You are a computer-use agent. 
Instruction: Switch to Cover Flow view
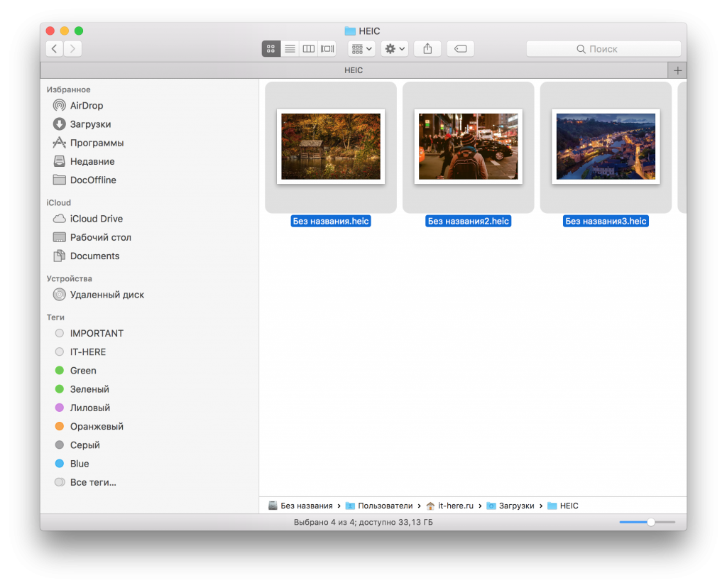point(327,49)
